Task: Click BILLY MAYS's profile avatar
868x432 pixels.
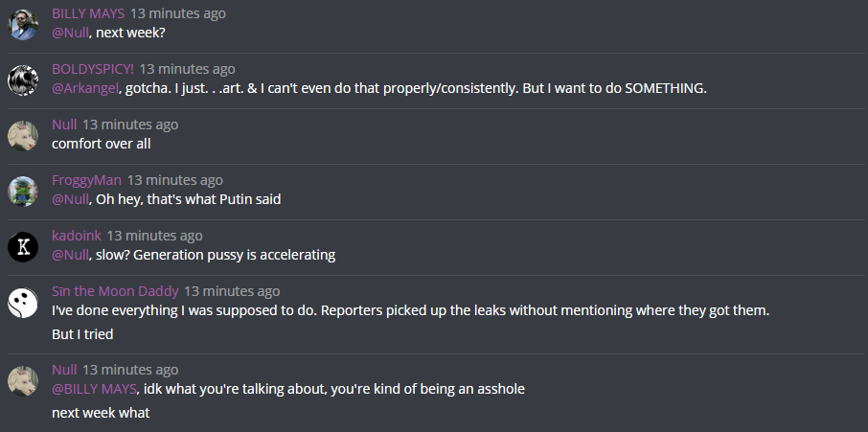Action: point(23,24)
